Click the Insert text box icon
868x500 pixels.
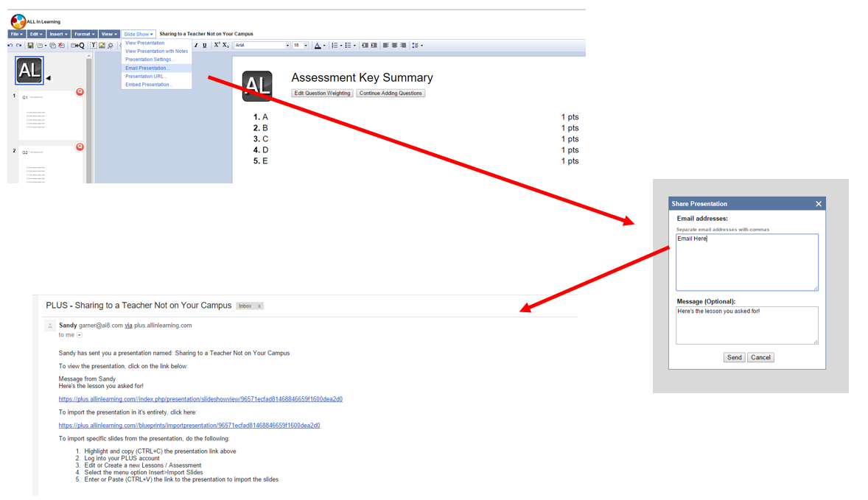94,46
